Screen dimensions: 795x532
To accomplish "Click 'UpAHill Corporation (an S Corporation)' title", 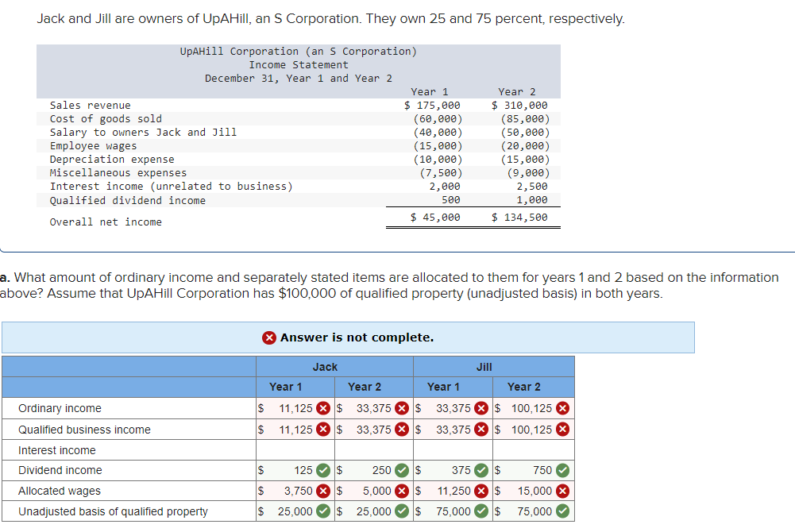I will tap(299, 51).
